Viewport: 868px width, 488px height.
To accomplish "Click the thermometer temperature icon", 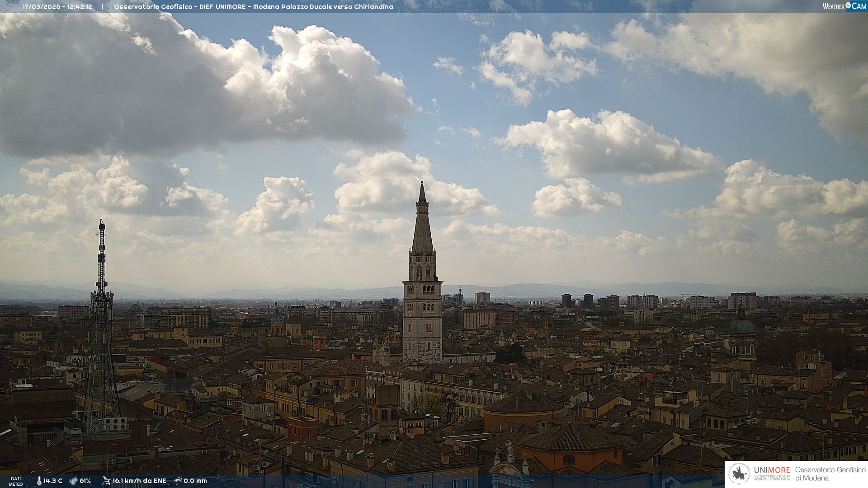I will (39, 481).
